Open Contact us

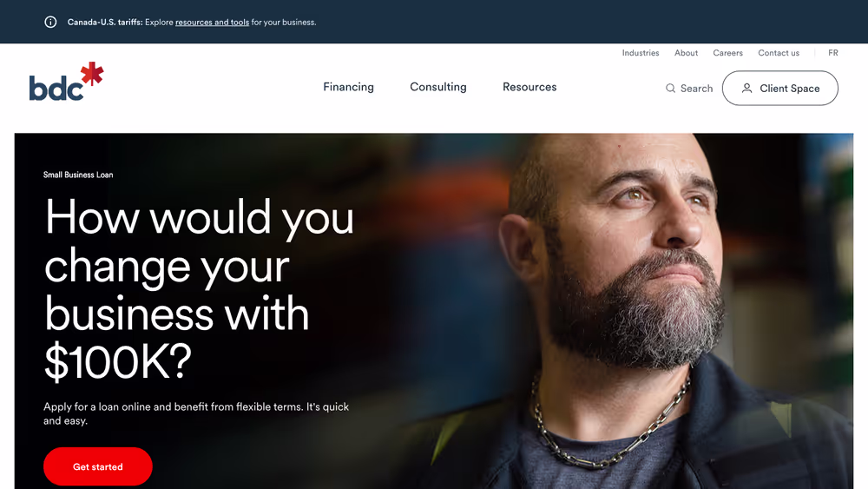[x=779, y=53]
